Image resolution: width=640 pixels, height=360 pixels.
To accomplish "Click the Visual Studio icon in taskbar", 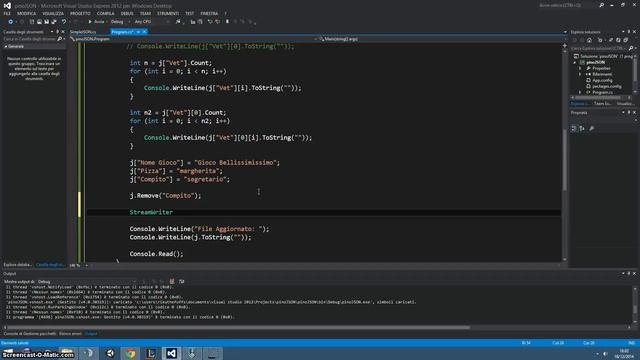I will 171,353.
